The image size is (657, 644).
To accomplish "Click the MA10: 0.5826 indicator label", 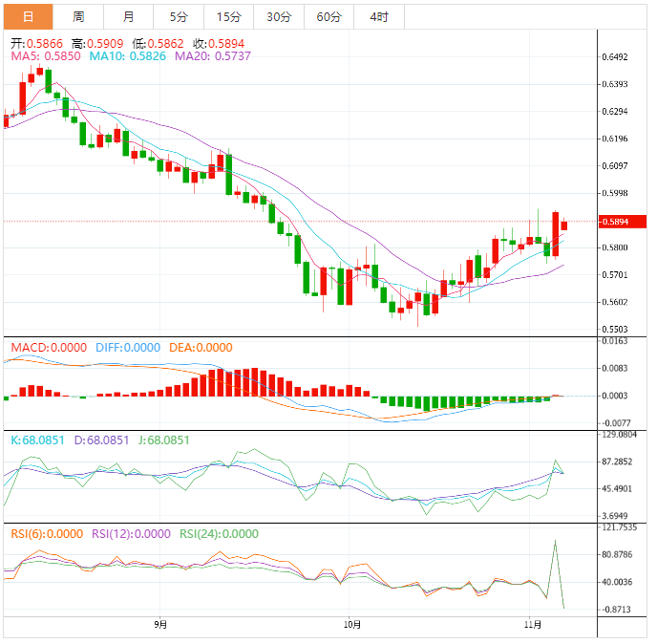I will click(x=128, y=56).
